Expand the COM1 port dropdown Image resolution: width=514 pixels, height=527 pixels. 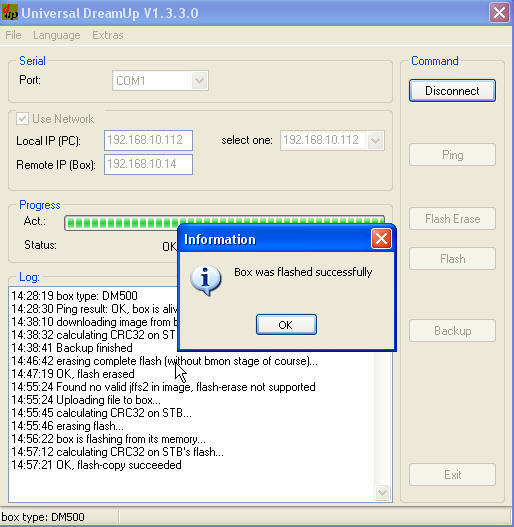click(x=199, y=81)
